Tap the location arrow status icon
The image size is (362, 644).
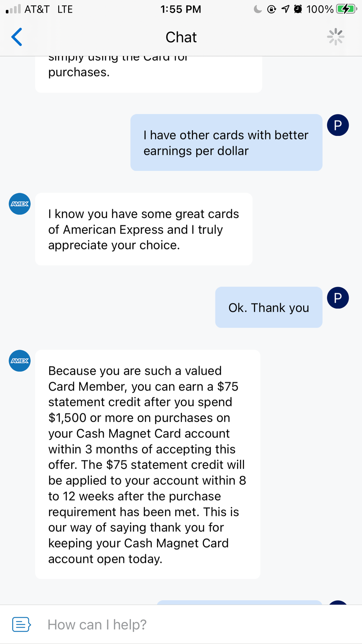pyautogui.click(x=285, y=9)
